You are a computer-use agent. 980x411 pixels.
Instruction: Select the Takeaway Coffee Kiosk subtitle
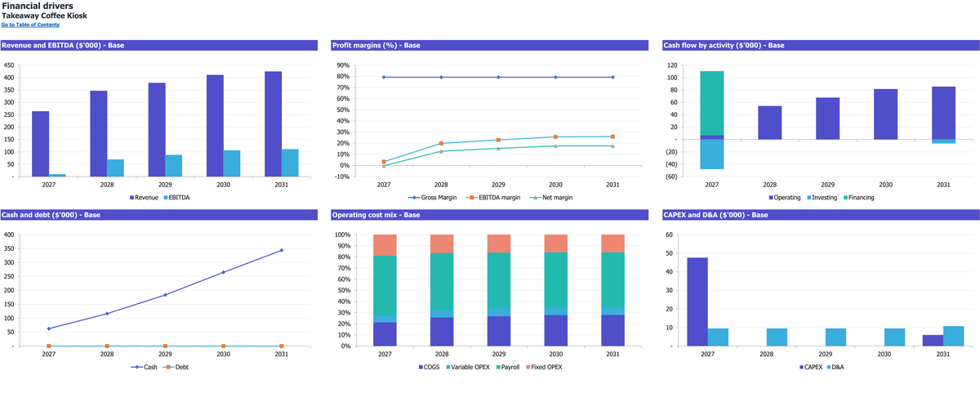44,16
